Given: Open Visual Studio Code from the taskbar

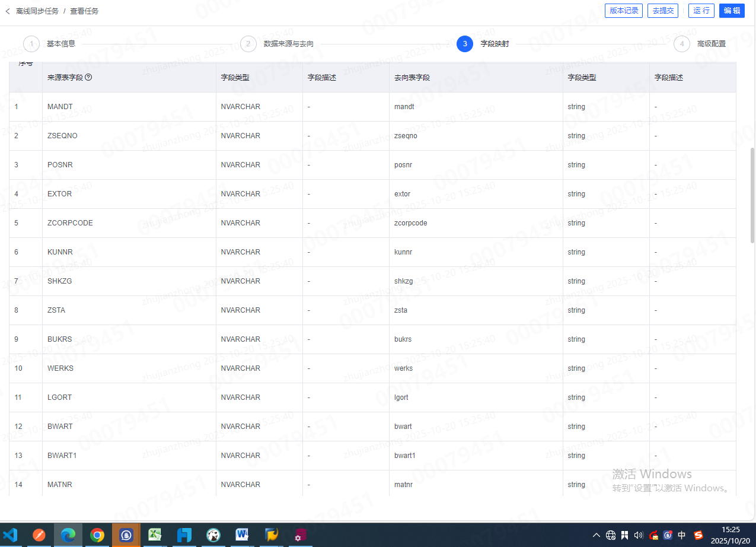Looking at the screenshot, I should pyautogui.click(x=10, y=535).
